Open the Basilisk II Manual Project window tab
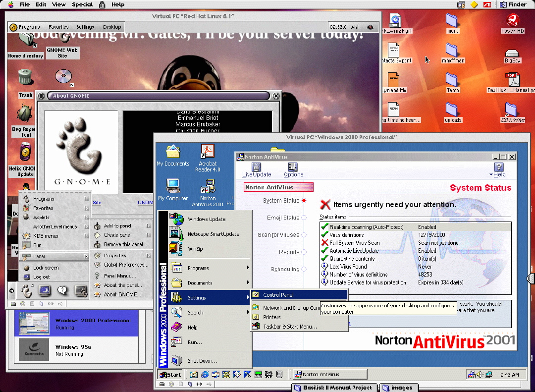Viewport: 535px width, 392px height. [334, 388]
